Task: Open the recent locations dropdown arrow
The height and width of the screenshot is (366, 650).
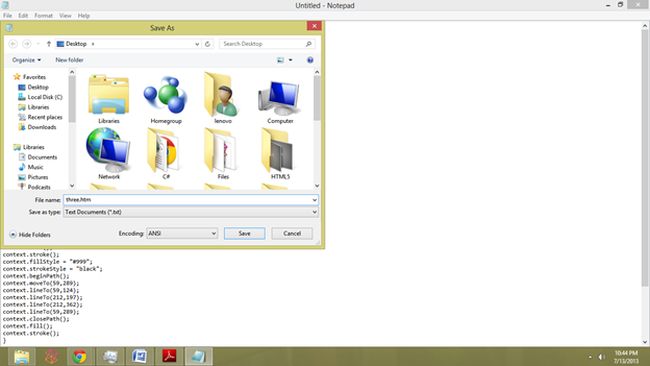Action: 38,44
